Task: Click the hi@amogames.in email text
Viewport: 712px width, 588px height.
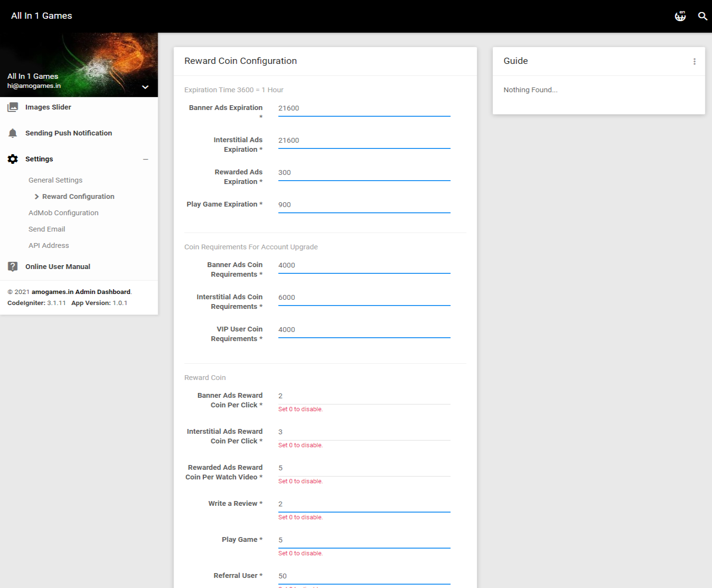Action: click(34, 86)
